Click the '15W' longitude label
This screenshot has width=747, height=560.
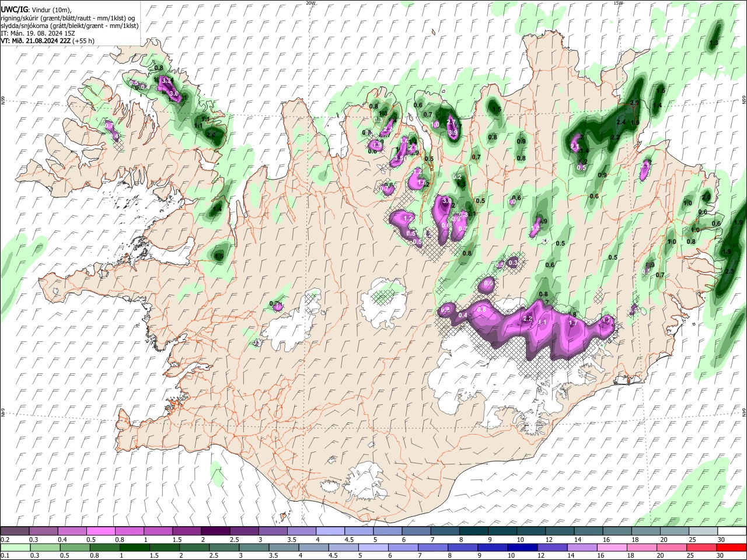tap(618, 3)
